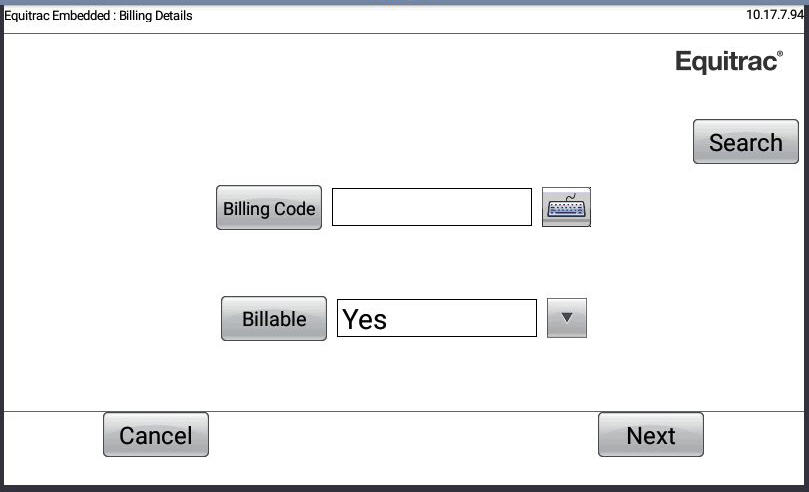Click the Equitrac logo

728,62
